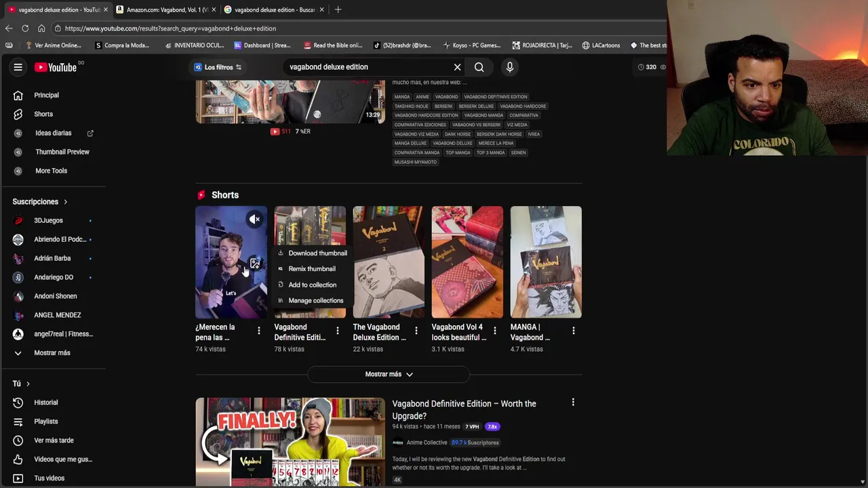Screen dimensions: 868x488
Task: Click the browser address bar URL
Action: point(170,28)
